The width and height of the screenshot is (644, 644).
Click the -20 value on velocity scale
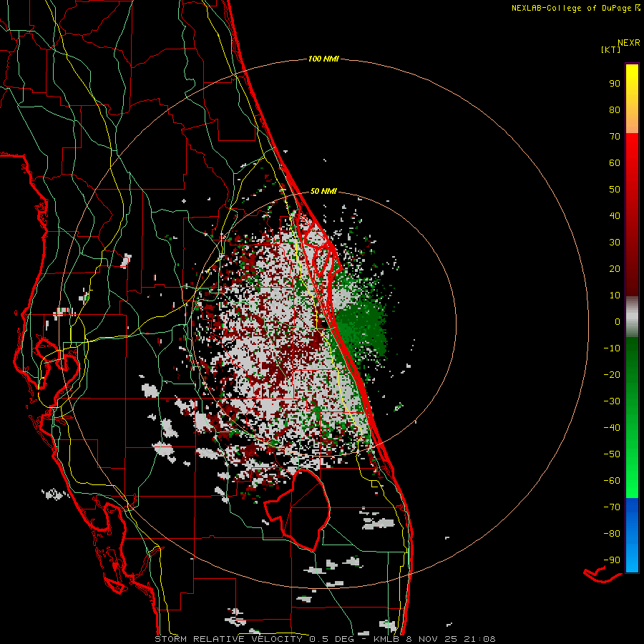(612, 375)
